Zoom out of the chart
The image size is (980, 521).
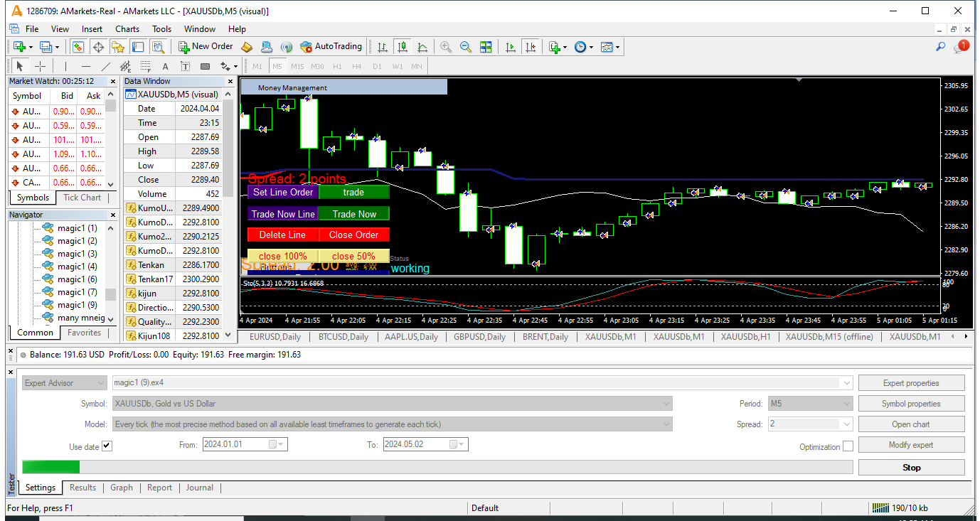(466, 47)
